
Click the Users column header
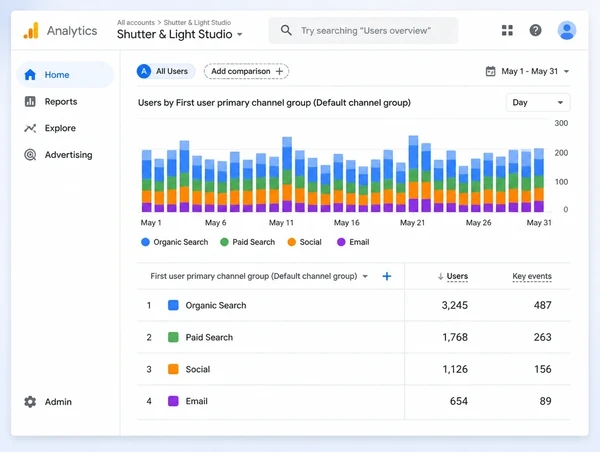[457, 276]
